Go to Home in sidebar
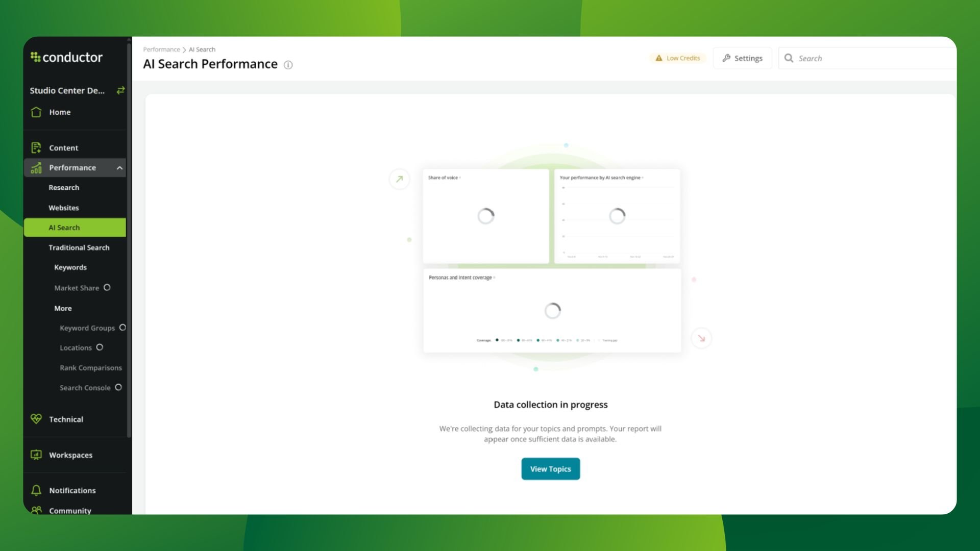This screenshot has width=980, height=551. (x=60, y=112)
